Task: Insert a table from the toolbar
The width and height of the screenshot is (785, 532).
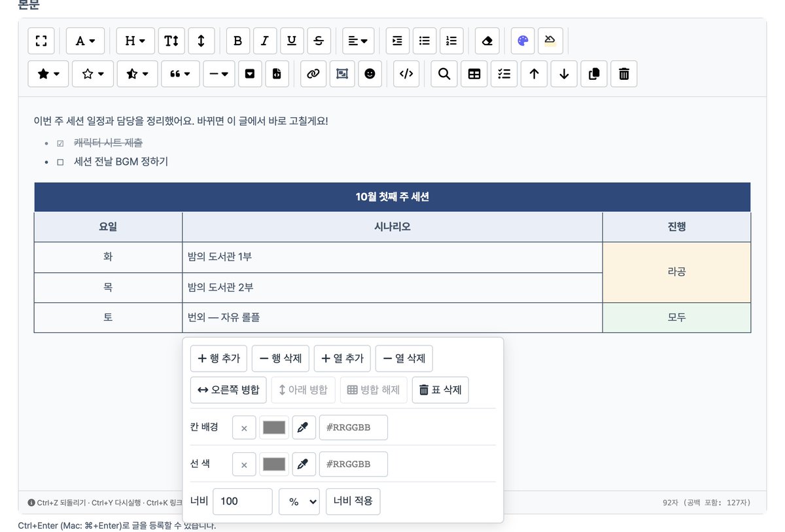Action: click(474, 74)
